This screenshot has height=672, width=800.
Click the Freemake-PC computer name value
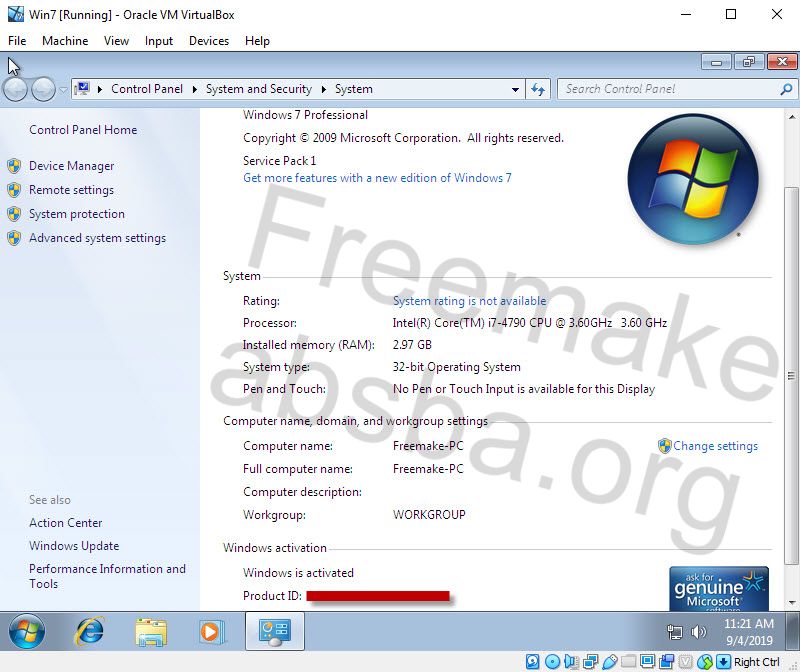tap(428, 446)
